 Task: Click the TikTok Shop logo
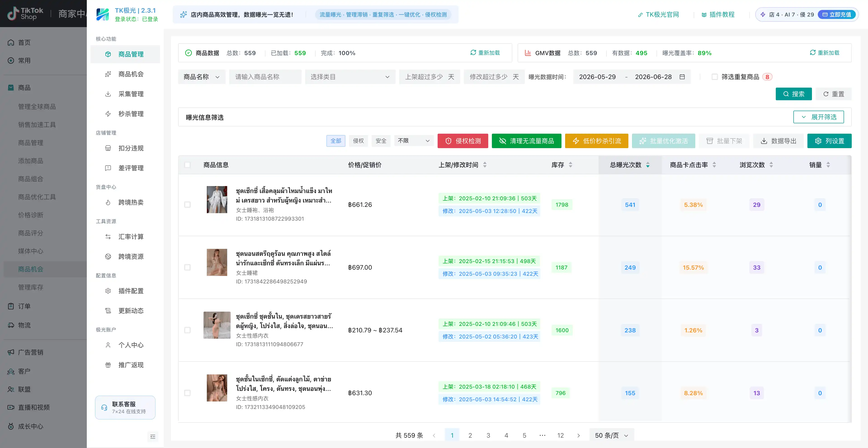(26, 14)
